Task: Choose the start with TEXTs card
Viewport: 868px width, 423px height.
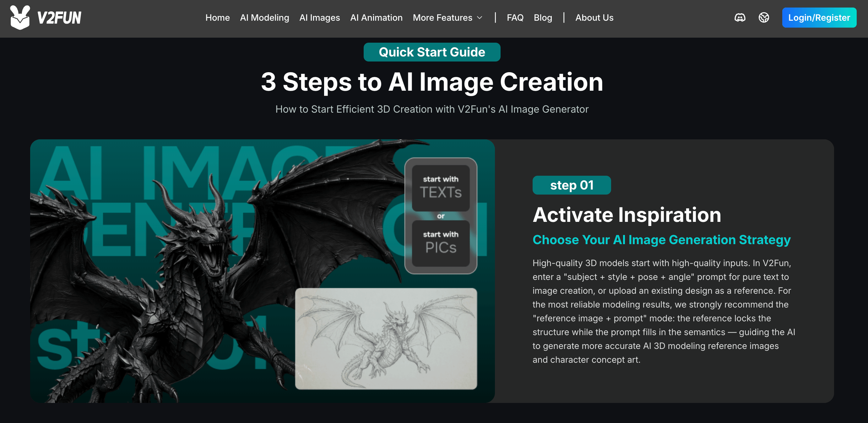Action: pos(441,188)
